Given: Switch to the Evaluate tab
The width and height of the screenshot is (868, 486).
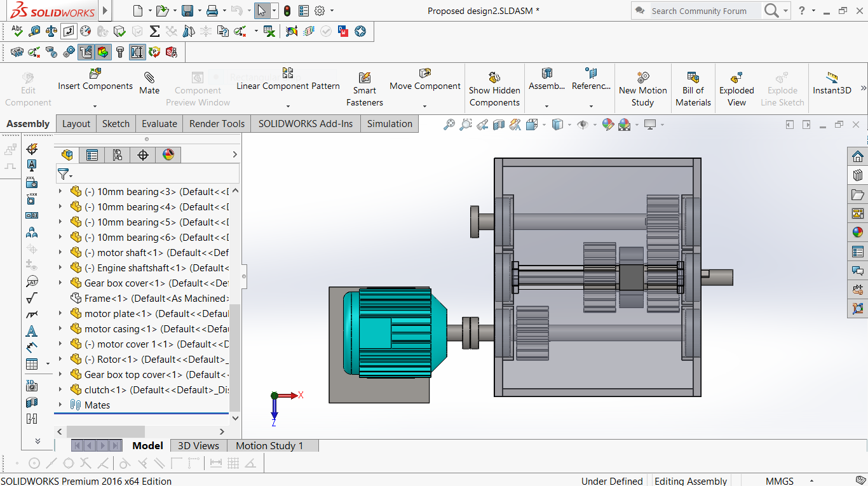Looking at the screenshot, I should coord(159,124).
